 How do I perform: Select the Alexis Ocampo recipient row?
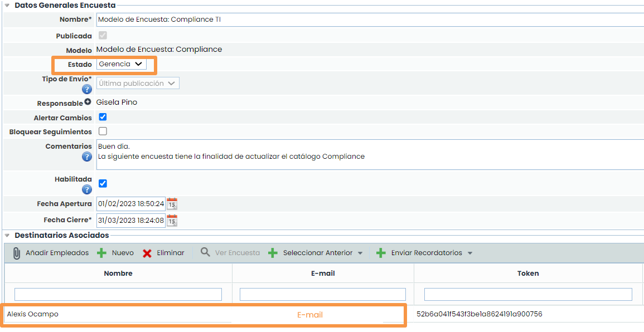pos(33,314)
